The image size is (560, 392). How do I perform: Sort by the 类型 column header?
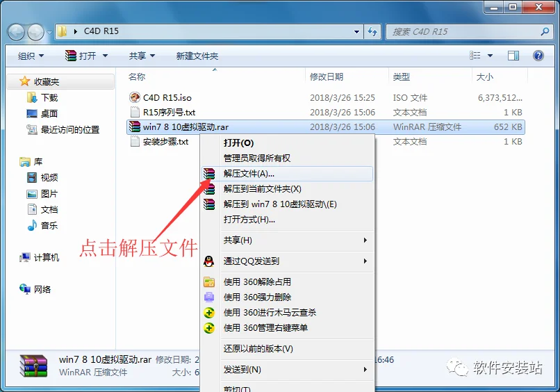402,77
